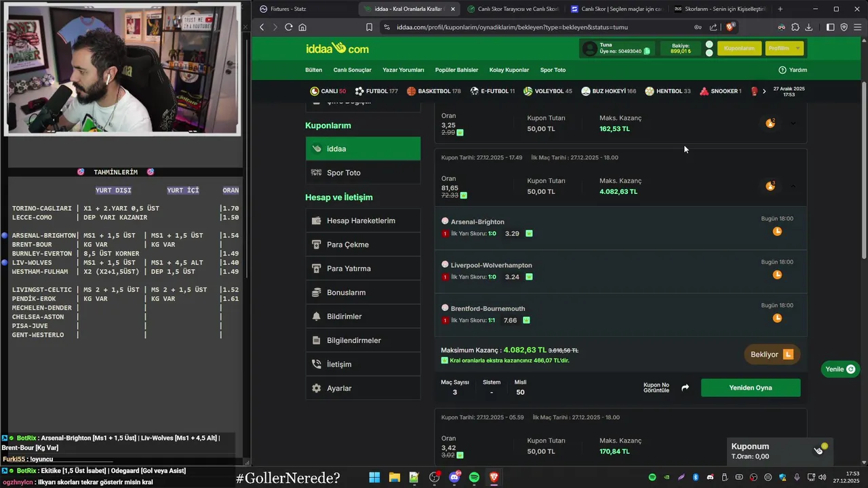Open Bildirimler in sidebar
Viewport: 868px width, 488px height.
tap(363, 317)
